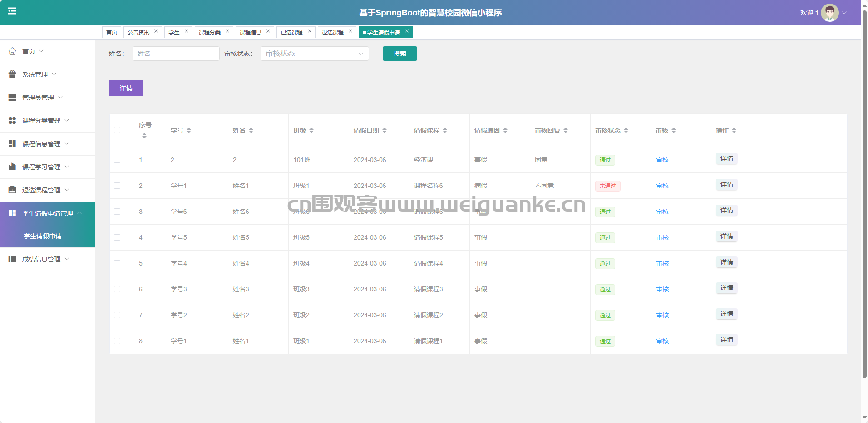868x423 pixels.
Task: Click the hamburger menu collapse icon
Action: 12,11
